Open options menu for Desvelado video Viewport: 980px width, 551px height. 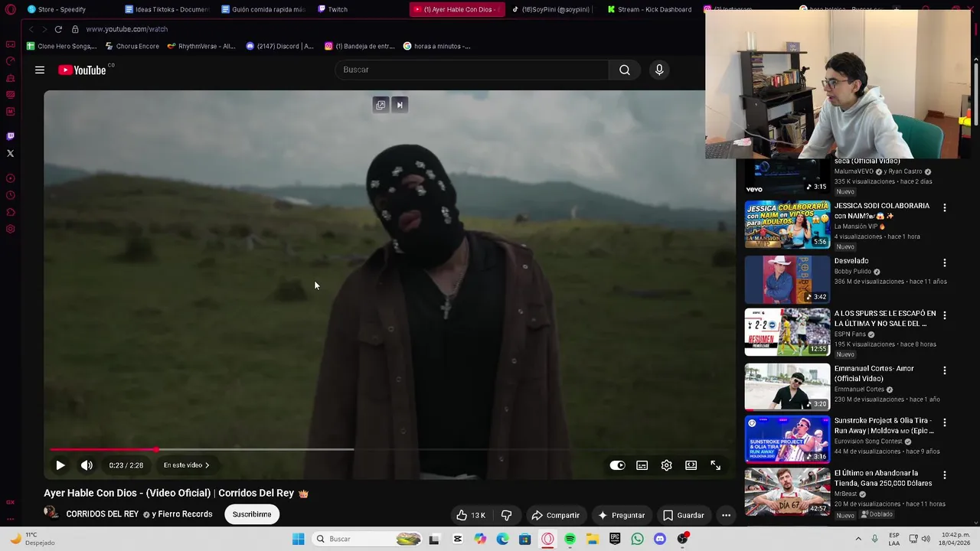click(x=945, y=262)
